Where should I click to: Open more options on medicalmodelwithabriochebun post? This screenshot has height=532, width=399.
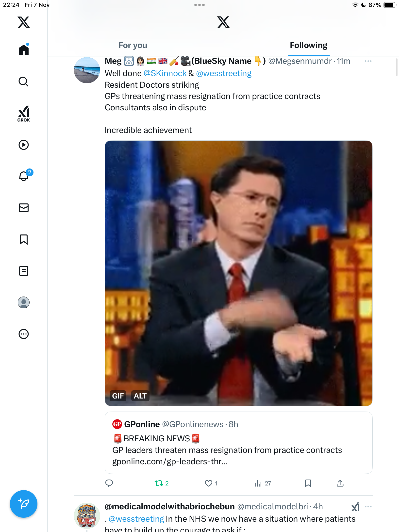coord(368,507)
